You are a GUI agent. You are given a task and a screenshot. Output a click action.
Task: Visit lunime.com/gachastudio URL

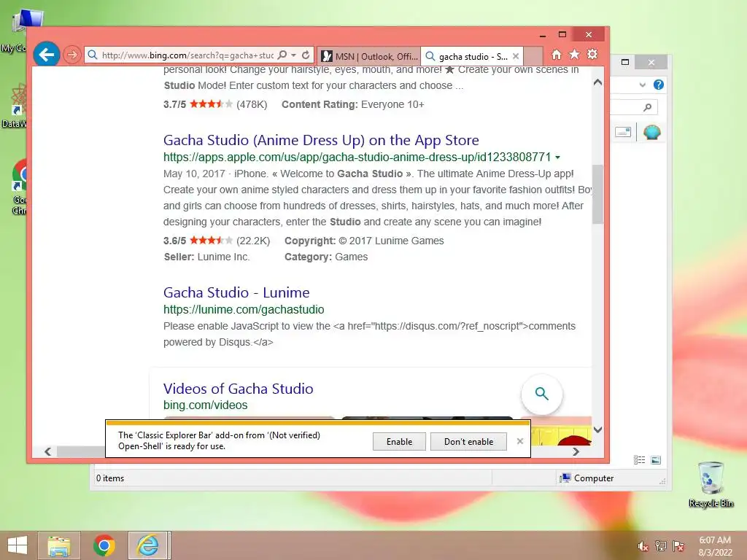(x=244, y=309)
